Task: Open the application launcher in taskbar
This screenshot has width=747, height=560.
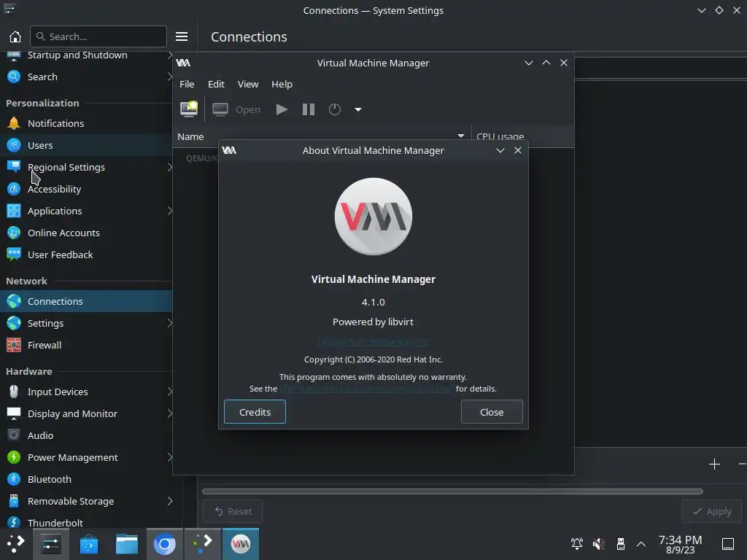Action: pyautogui.click(x=15, y=544)
